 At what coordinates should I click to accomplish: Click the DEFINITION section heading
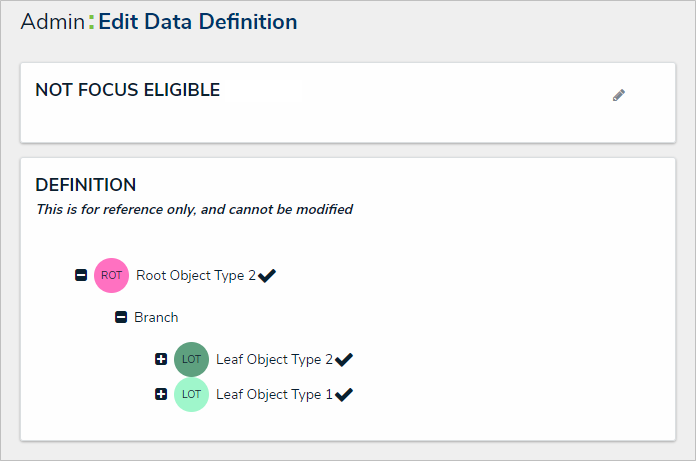[86, 185]
